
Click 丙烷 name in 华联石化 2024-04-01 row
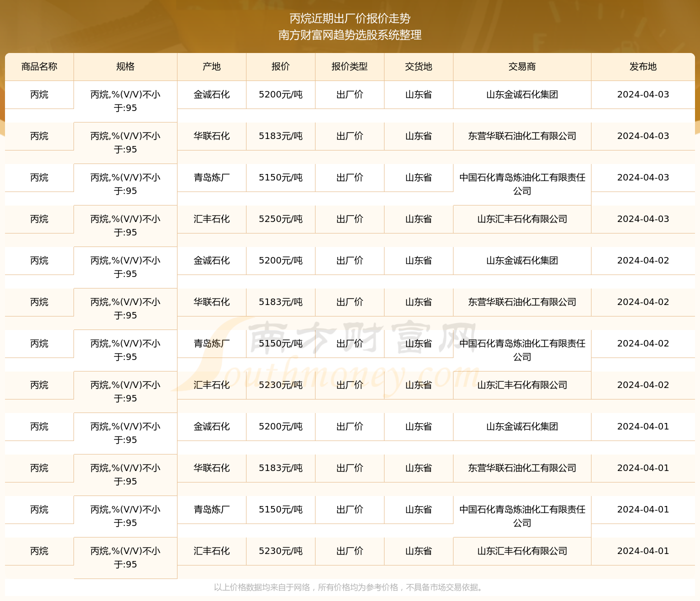(x=39, y=468)
